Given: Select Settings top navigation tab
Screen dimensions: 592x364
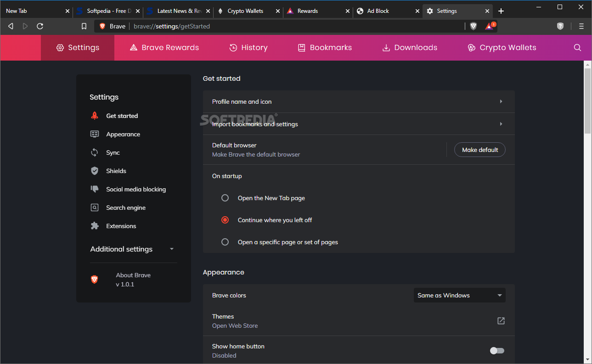Looking at the screenshot, I should (78, 47).
